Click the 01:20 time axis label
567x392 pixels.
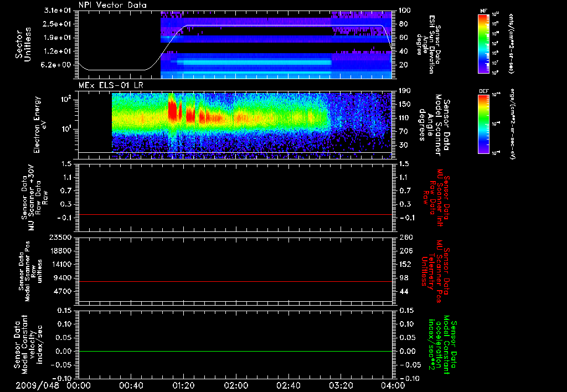click(x=183, y=385)
